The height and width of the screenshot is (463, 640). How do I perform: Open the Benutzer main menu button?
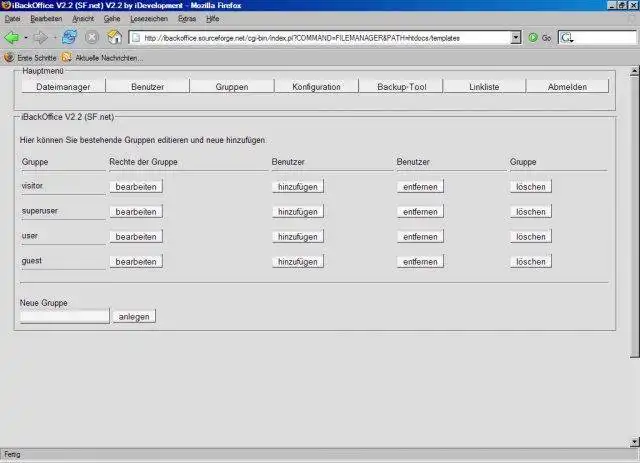click(147, 87)
